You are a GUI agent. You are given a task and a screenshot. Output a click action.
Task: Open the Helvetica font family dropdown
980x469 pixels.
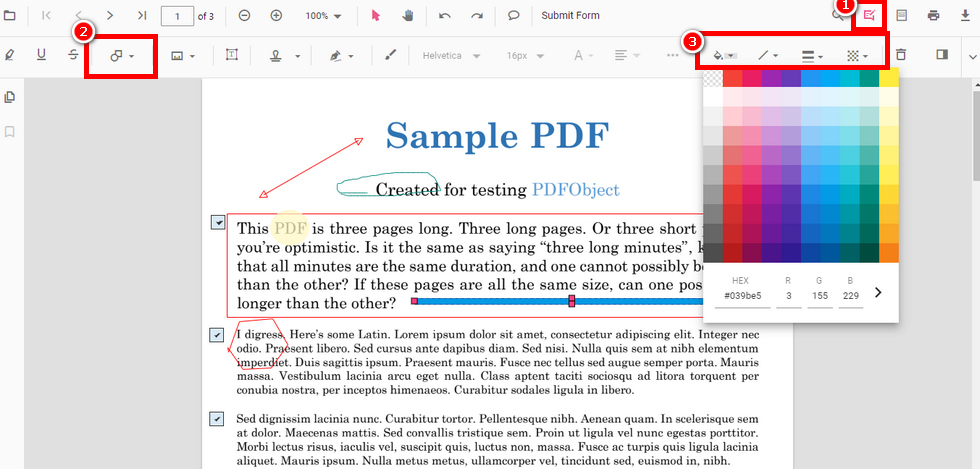coord(450,55)
